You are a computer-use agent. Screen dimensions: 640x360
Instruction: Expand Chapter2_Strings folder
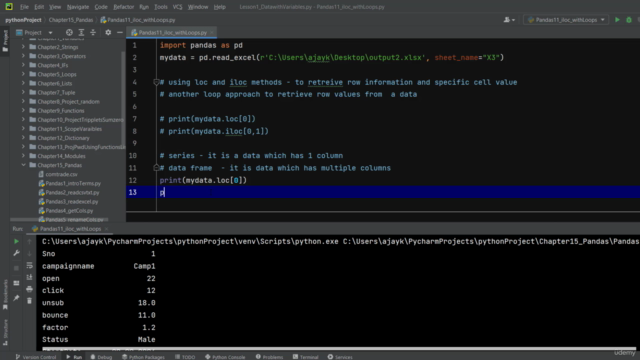(23, 47)
